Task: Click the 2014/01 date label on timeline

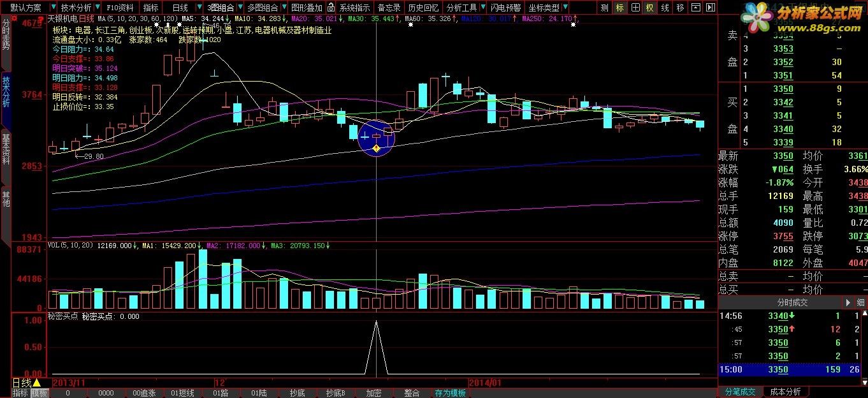Action: pyautogui.click(x=485, y=383)
